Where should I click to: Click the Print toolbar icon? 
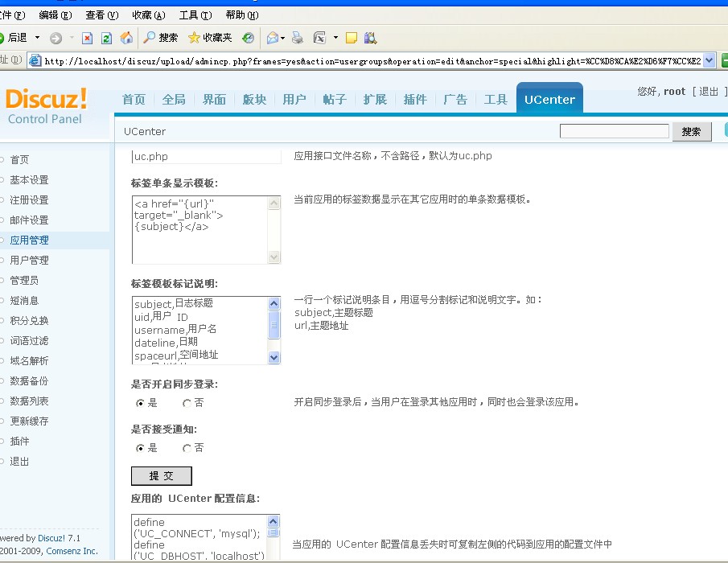click(x=297, y=38)
